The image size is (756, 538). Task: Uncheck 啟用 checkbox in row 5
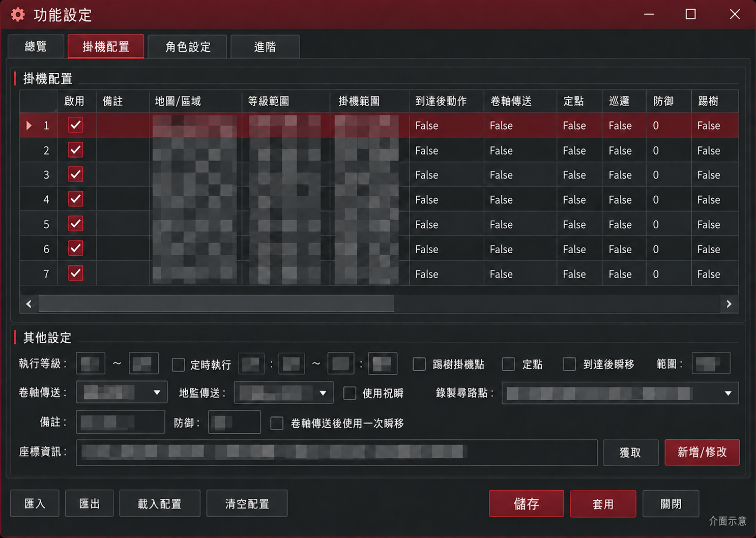[x=76, y=224]
